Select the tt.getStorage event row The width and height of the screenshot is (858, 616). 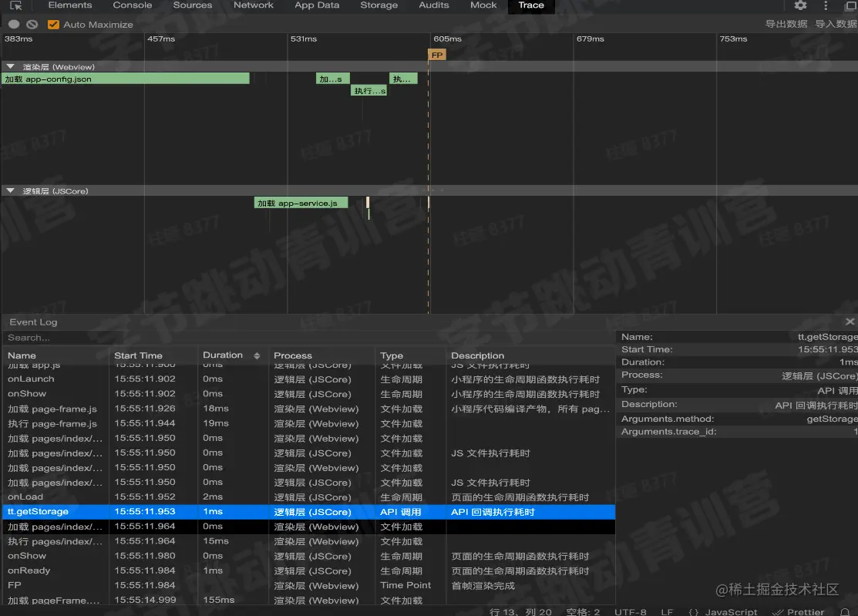coord(308,511)
